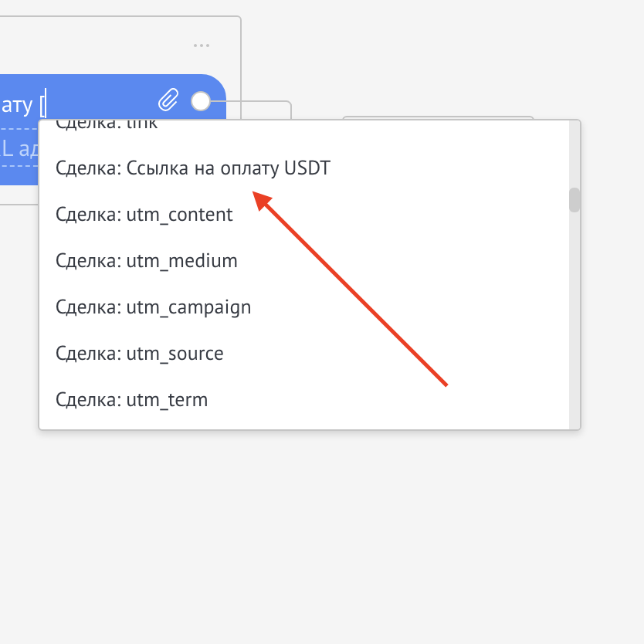Viewport: 644px width, 644px height.
Task: Choose the "Сделка: utm_source" entry
Action: tap(140, 354)
